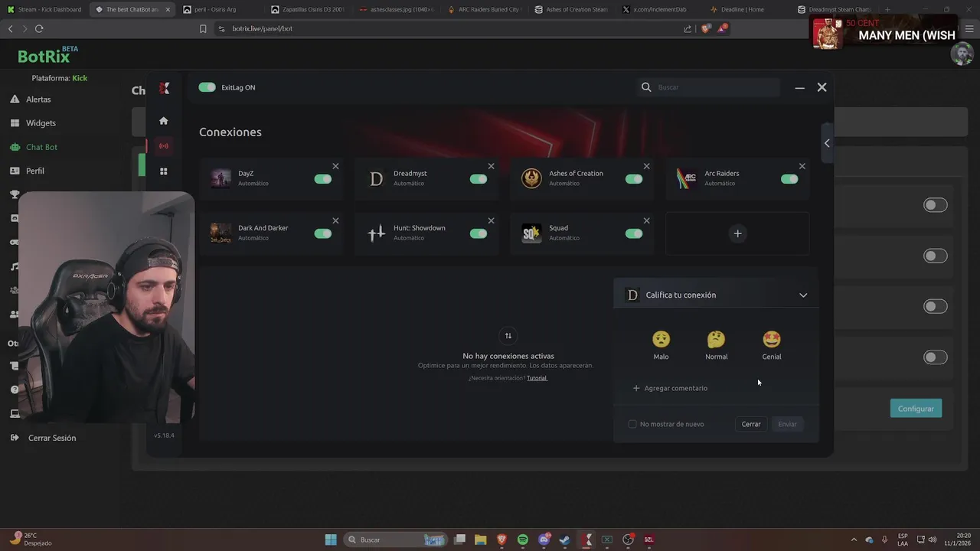Viewport: 980px width, 551px height.
Task: Open Perfil in BotRix sidebar
Action: tap(34, 171)
